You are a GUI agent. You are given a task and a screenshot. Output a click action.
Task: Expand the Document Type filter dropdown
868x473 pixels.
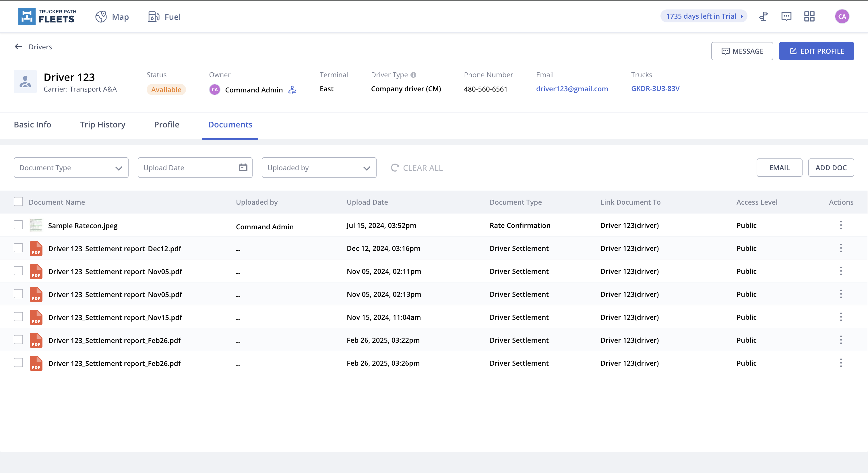click(x=71, y=168)
